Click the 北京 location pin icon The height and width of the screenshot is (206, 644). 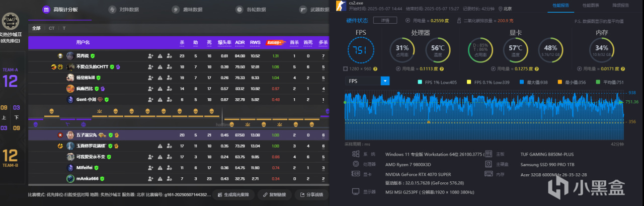500,8
